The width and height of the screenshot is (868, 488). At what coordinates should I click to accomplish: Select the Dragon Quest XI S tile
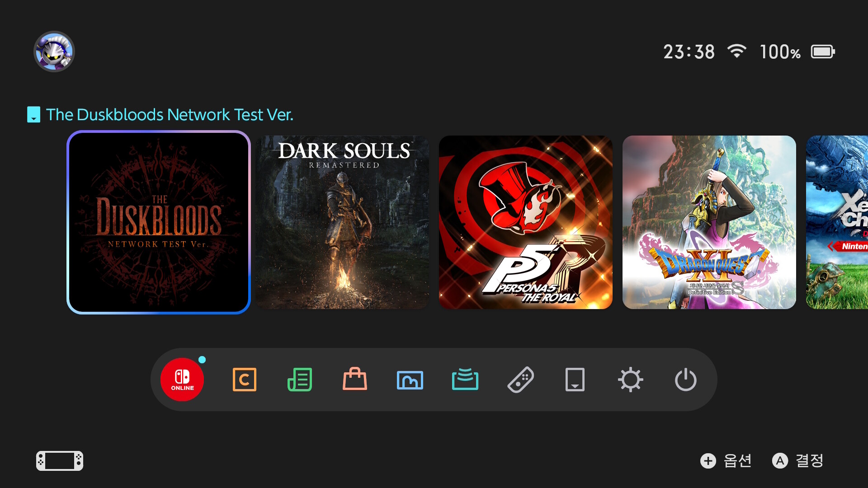pyautogui.click(x=709, y=222)
